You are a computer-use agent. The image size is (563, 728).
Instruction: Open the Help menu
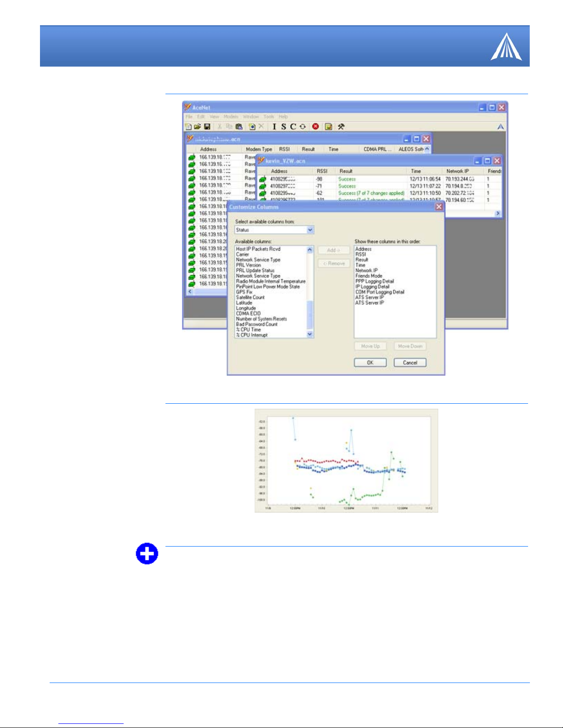283,117
